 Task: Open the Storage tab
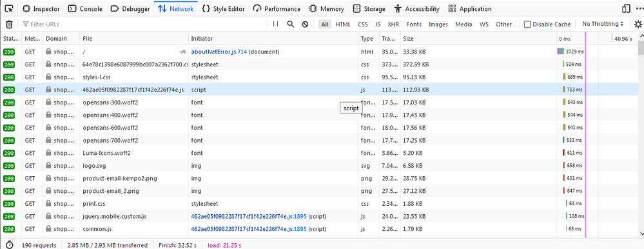pyautogui.click(x=369, y=8)
